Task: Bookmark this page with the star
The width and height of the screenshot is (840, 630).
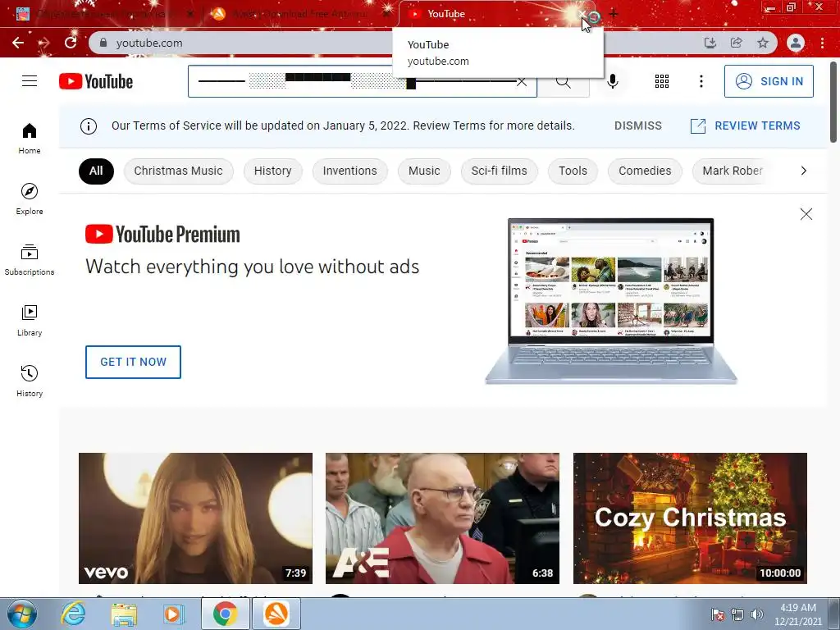Action: pos(763,43)
